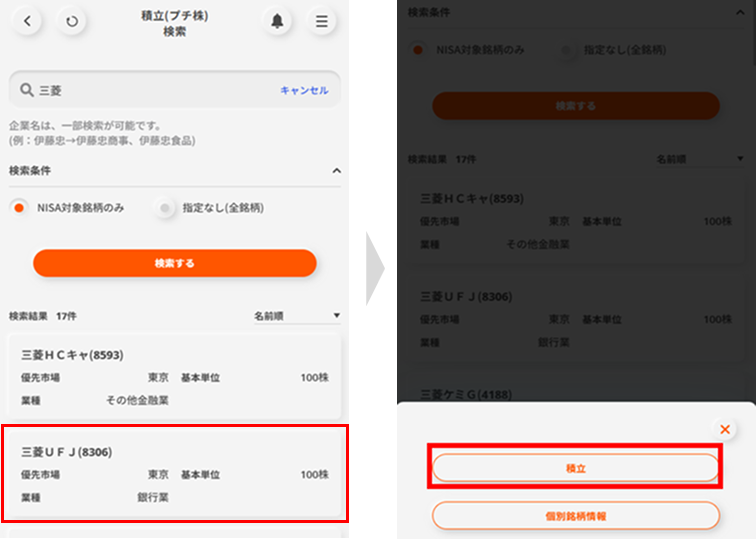Open 名前順 dropdown on dimmed right screen

(700, 159)
